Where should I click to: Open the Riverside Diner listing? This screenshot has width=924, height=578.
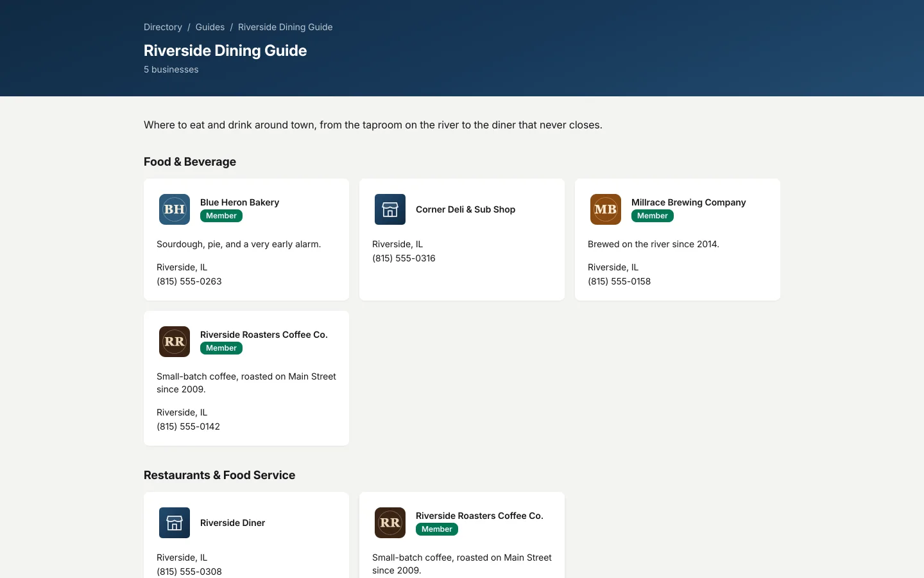[232, 523]
